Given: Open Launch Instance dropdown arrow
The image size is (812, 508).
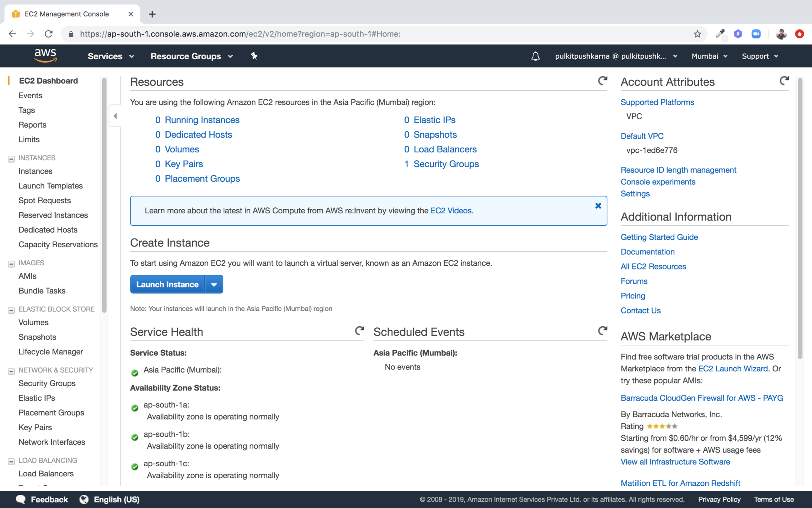Looking at the screenshot, I should (214, 284).
